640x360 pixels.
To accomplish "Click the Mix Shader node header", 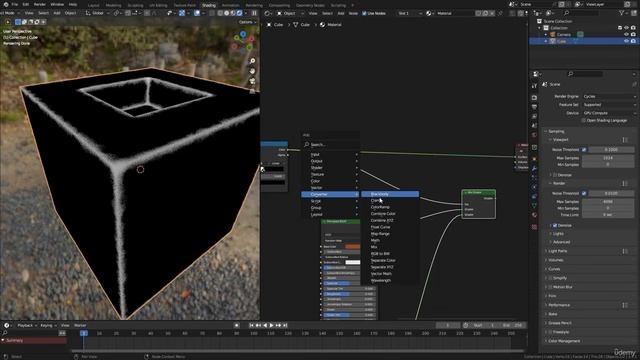I will click(479, 192).
